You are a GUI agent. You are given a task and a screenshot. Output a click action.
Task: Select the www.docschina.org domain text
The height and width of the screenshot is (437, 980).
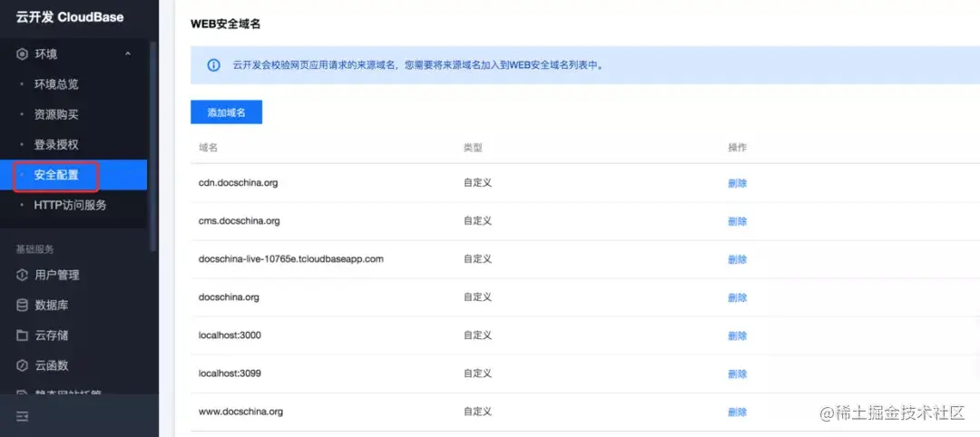[240, 412]
